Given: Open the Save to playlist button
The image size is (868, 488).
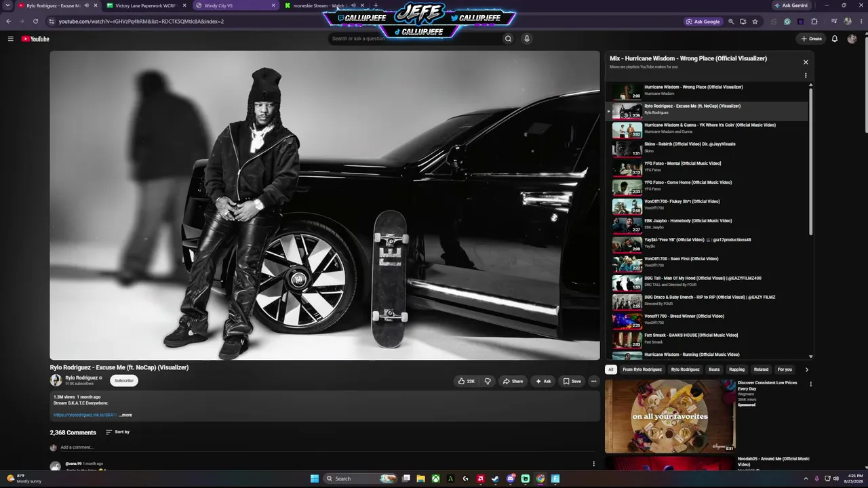Looking at the screenshot, I should point(572,381).
